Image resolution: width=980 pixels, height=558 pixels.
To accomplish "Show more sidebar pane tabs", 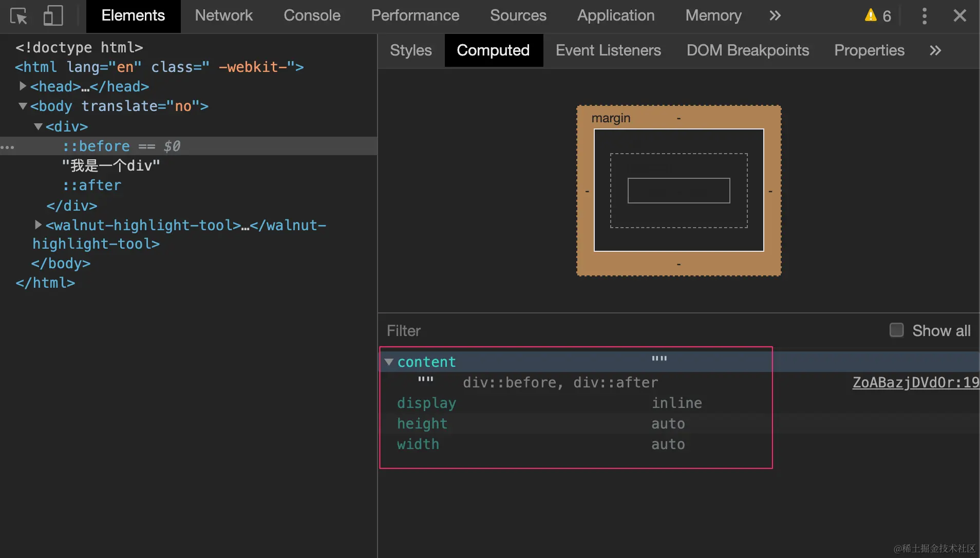I will [935, 50].
